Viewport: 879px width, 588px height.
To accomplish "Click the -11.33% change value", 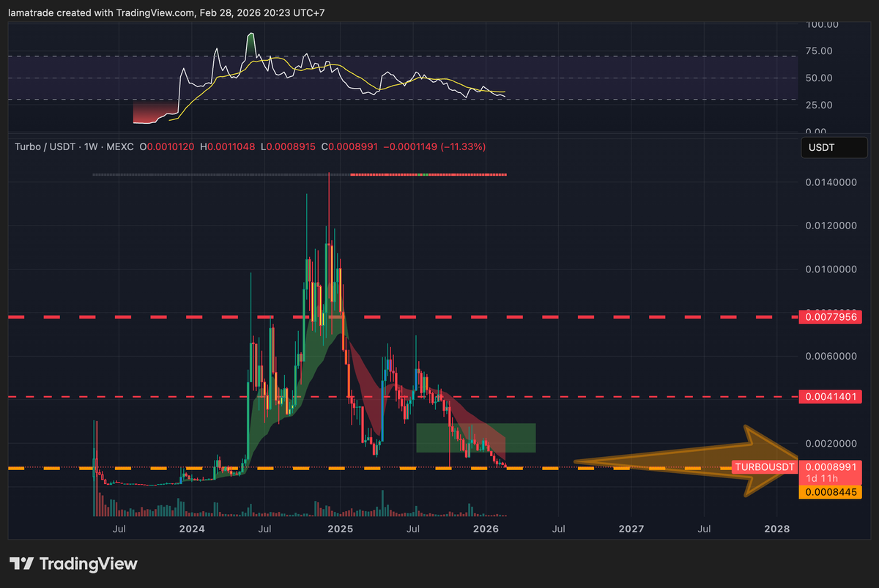I will (462, 147).
